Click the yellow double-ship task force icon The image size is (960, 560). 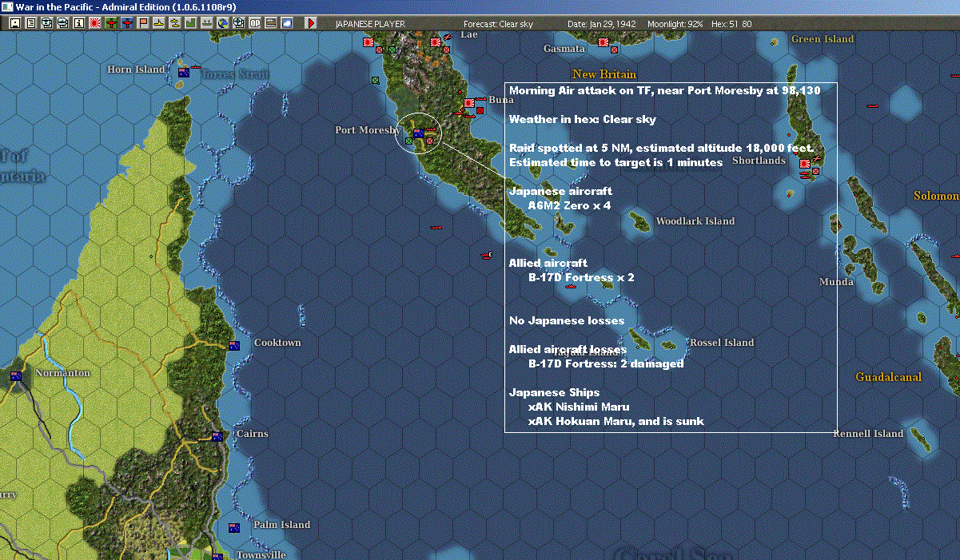(x=174, y=23)
